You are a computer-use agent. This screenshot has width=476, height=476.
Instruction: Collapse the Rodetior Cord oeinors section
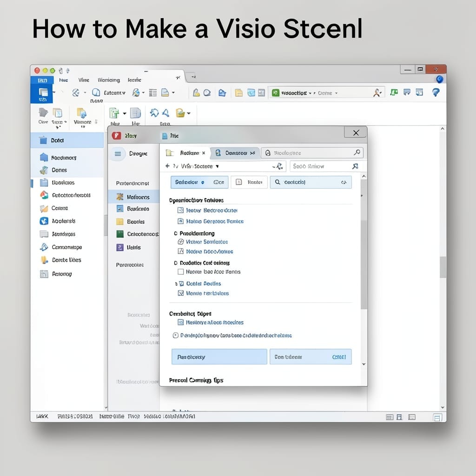(175, 263)
